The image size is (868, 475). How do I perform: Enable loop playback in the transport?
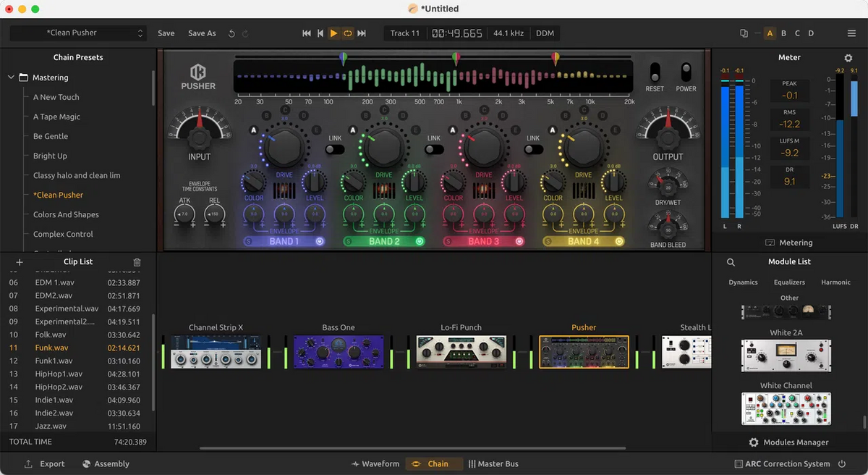point(348,33)
